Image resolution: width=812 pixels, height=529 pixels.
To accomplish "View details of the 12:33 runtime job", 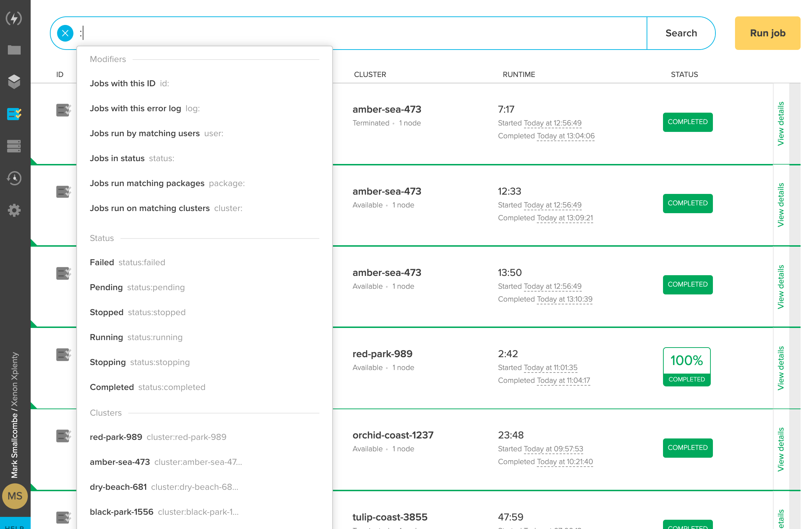I will pyautogui.click(x=781, y=205).
